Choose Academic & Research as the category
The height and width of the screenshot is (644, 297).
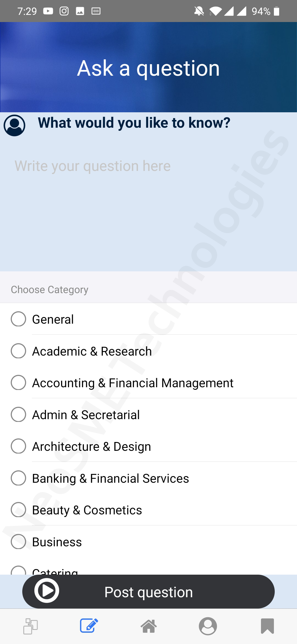(18, 351)
